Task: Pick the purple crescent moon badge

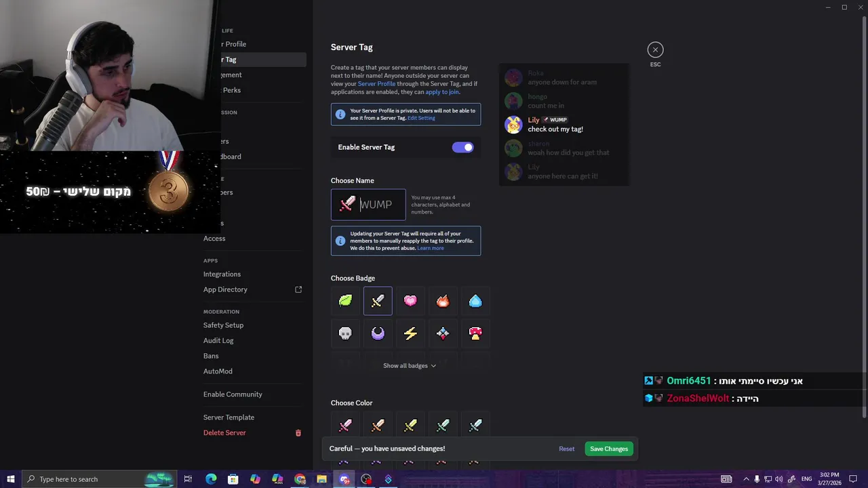Action: tap(378, 333)
